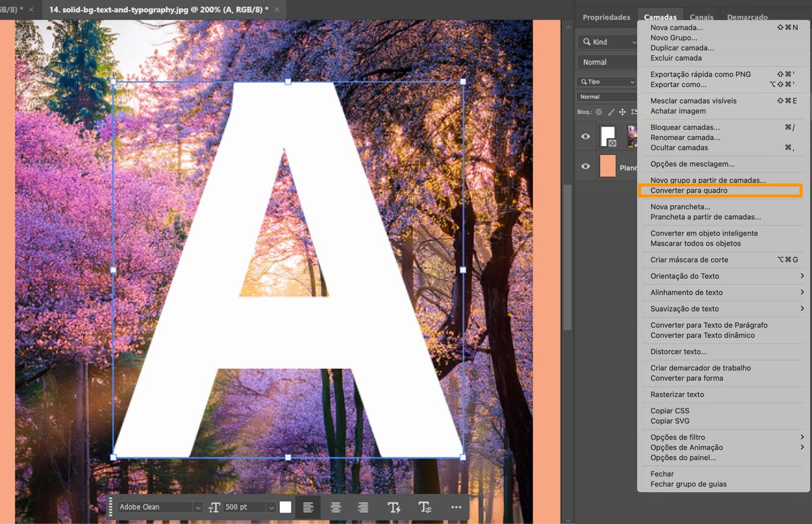Select the left text alignment icon
Screen dimensions: 812x524
pyautogui.click(x=308, y=507)
